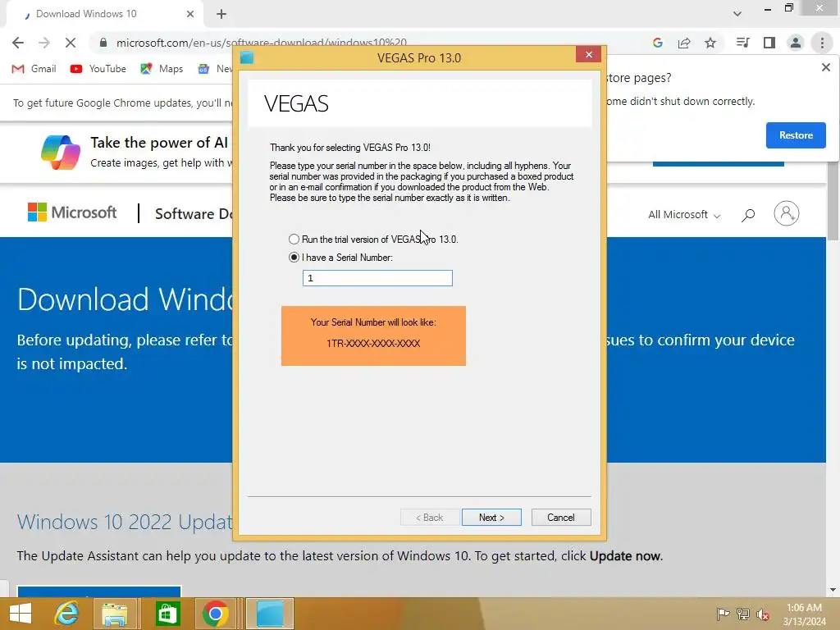
Task: Expand All Microsoft dropdown
Action: pyautogui.click(x=684, y=215)
